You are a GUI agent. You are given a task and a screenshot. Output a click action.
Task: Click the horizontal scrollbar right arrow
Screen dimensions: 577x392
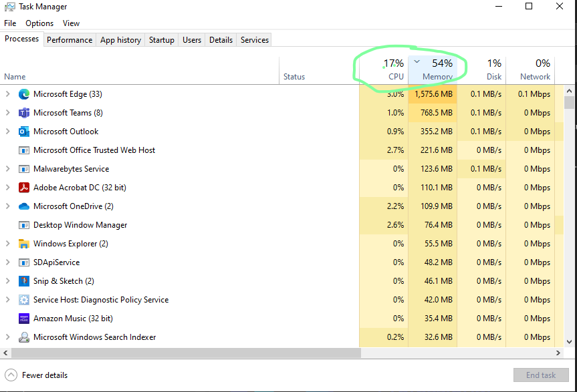[558, 353]
